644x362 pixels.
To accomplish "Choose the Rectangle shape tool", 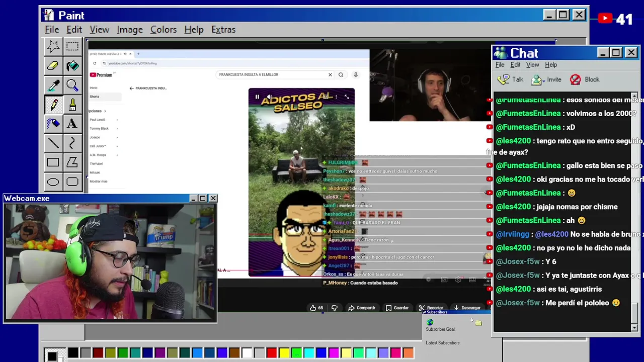I will pos(53,162).
